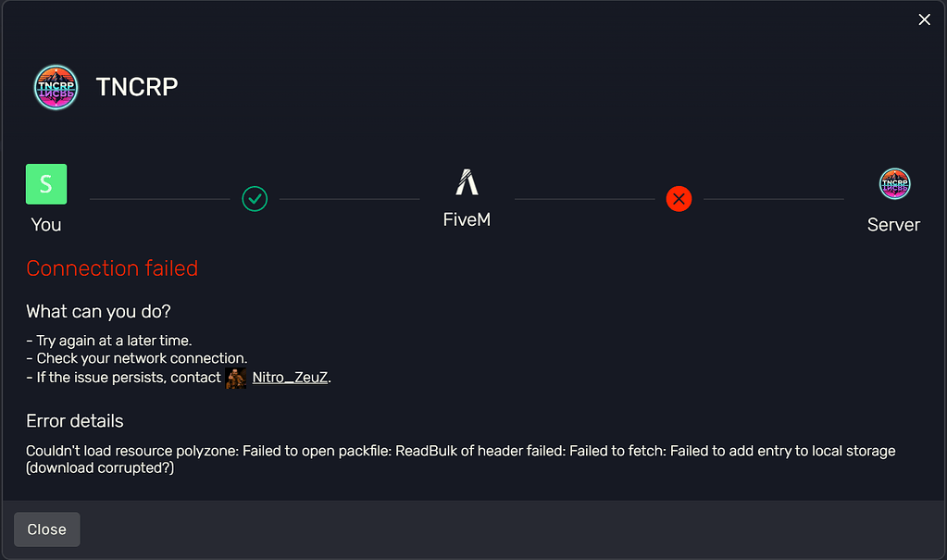Open the Nitro_ZeuZ profile link

(x=290, y=377)
